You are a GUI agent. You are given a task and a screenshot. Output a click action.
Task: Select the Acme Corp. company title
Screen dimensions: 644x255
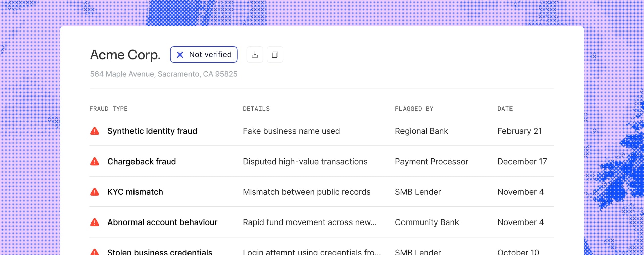(125, 55)
